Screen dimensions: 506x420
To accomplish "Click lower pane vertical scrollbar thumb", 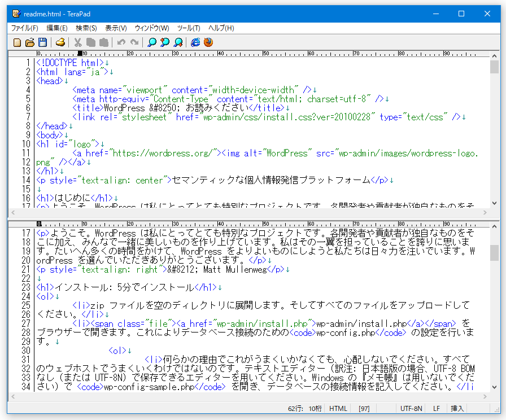I will (x=494, y=252).
